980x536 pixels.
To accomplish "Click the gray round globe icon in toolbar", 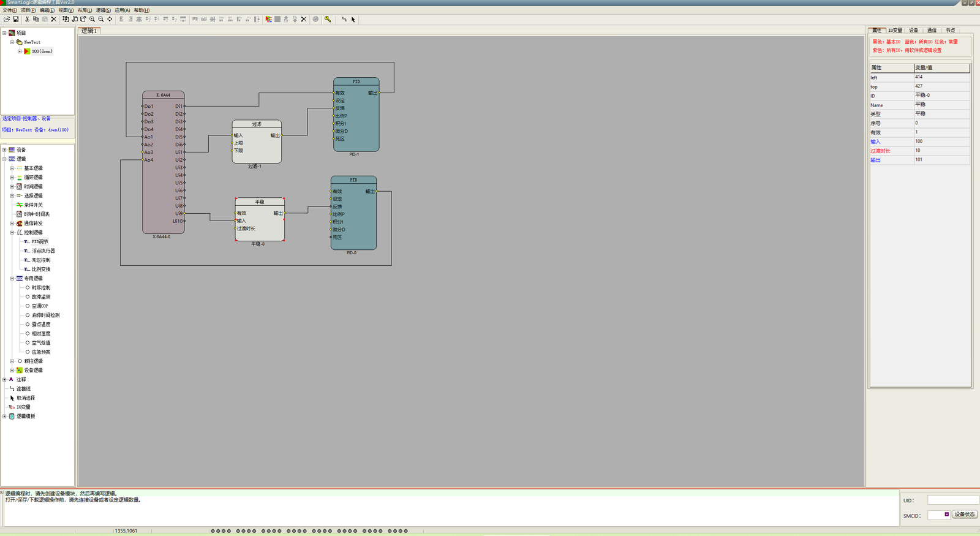I will pos(315,19).
